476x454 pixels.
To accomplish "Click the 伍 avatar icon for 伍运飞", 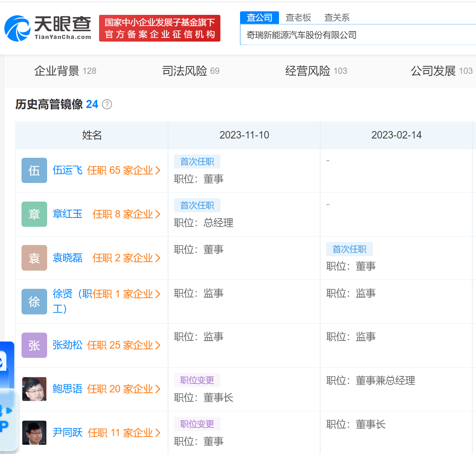I will [34, 170].
